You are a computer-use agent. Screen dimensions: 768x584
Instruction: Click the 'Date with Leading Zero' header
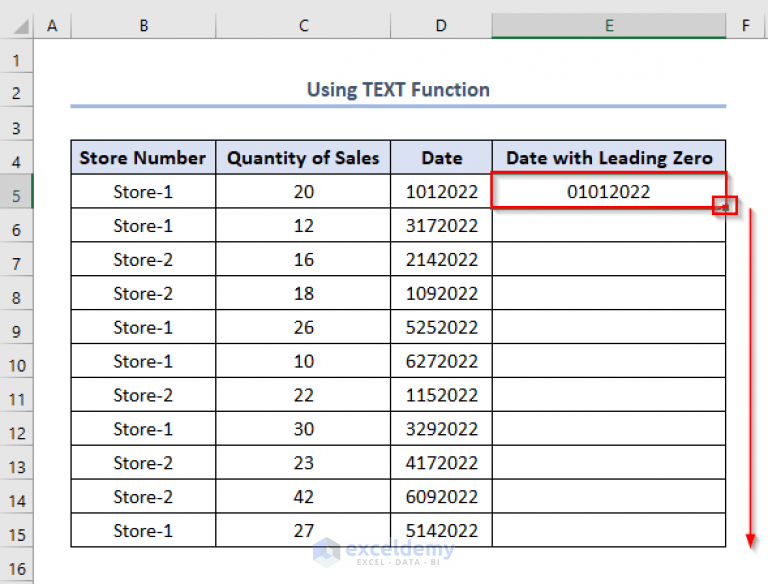pos(609,158)
